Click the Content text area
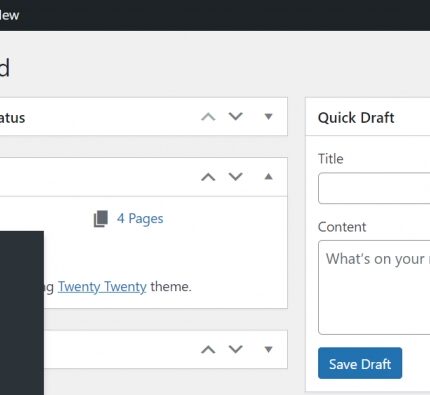The height and width of the screenshot is (395, 430). click(374, 287)
